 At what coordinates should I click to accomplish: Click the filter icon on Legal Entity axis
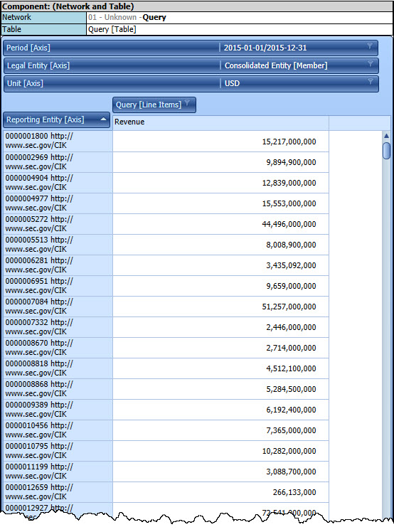(x=371, y=63)
